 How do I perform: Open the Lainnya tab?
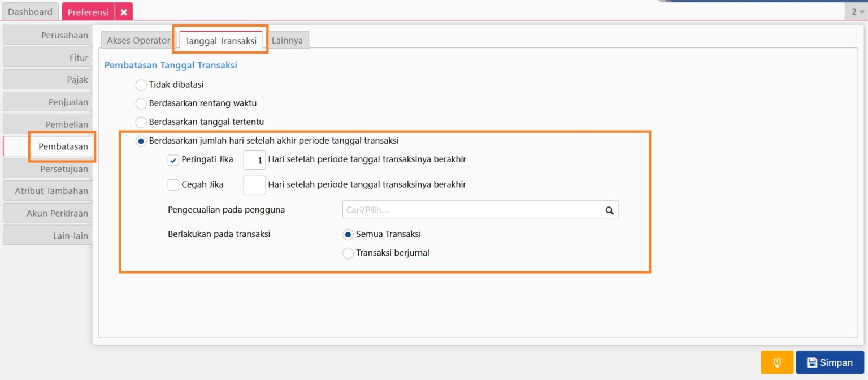(288, 40)
